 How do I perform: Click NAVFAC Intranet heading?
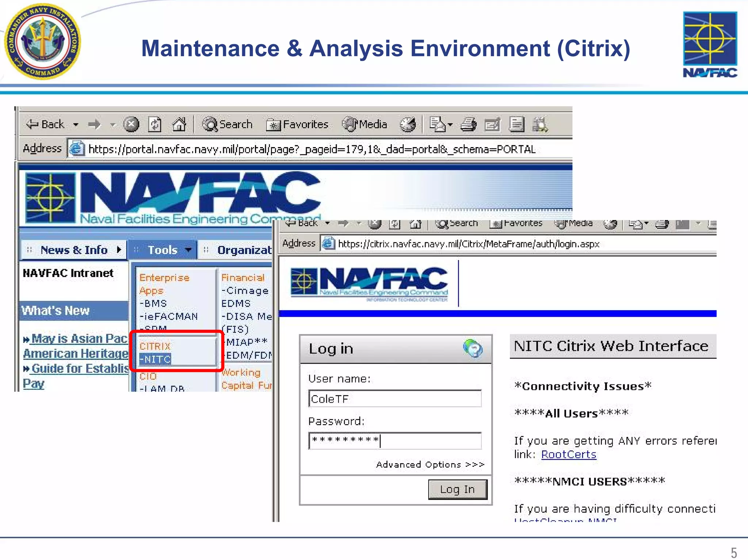68,273
